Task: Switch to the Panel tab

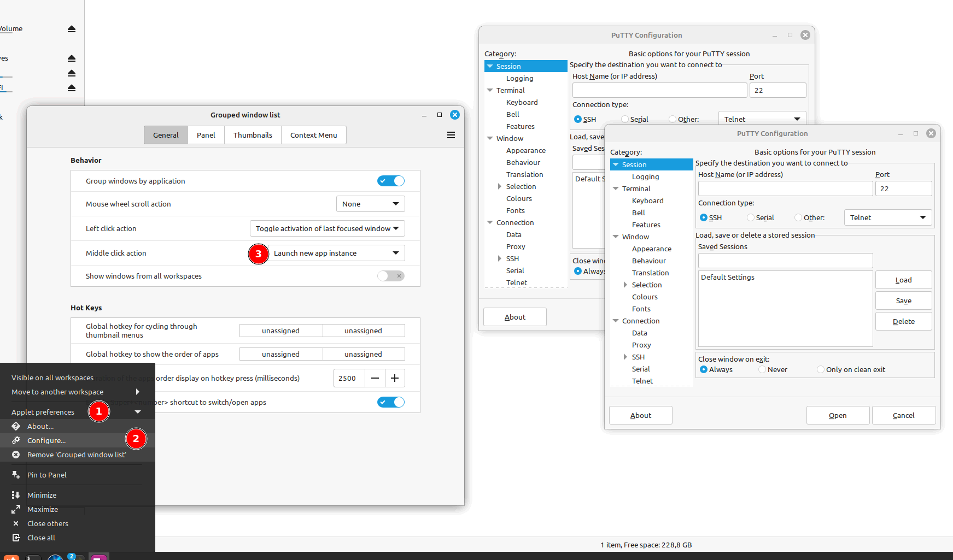Action: [206, 135]
